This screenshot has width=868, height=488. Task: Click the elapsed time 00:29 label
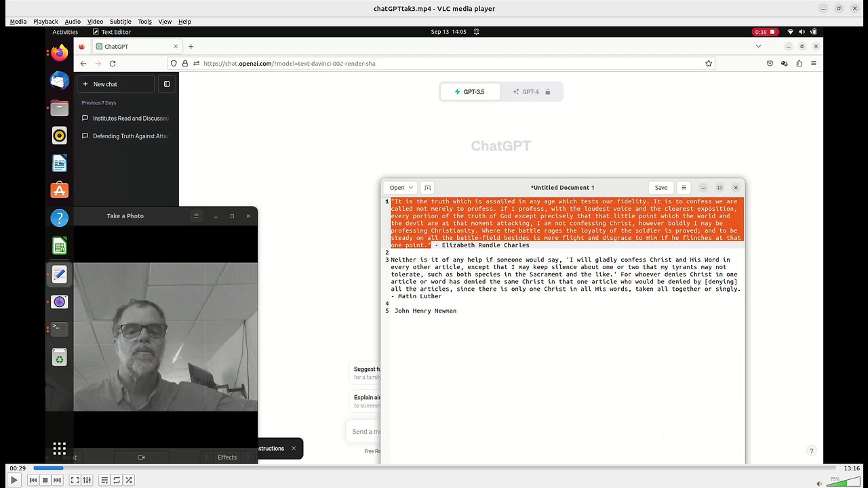[x=18, y=468]
